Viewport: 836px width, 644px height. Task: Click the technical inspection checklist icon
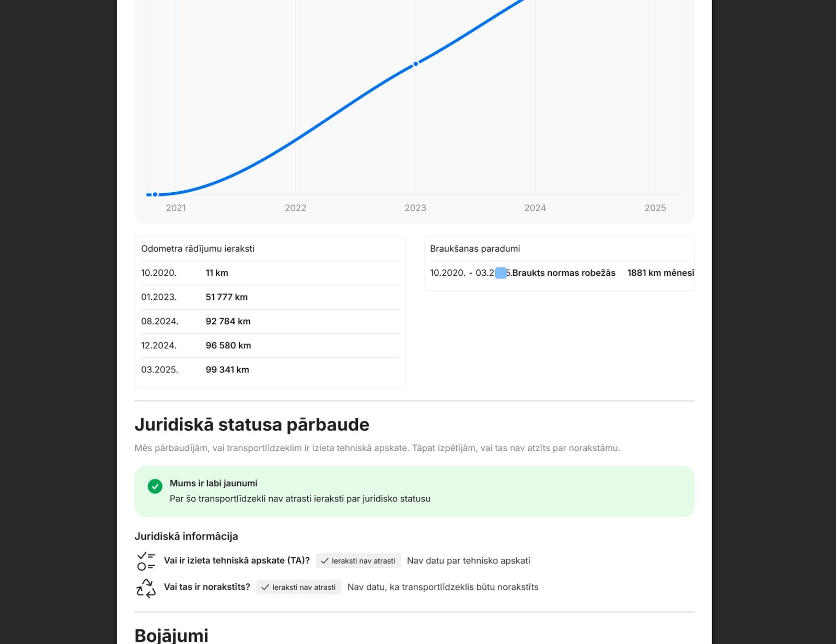click(x=146, y=561)
